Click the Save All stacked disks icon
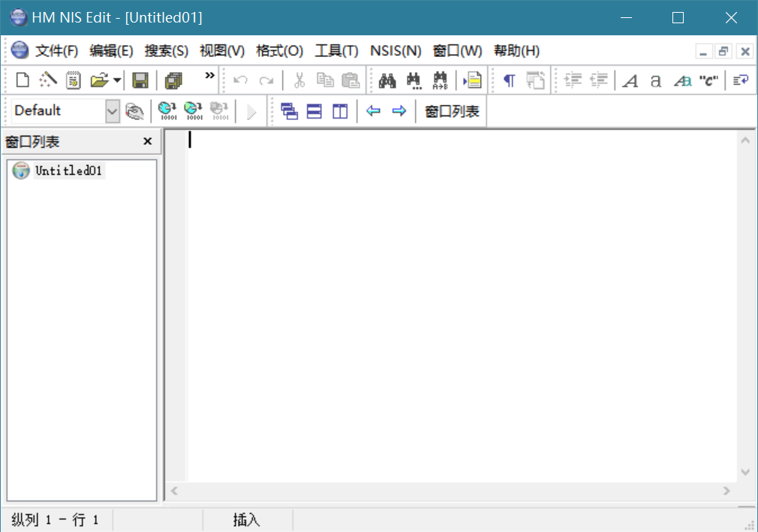 point(173,80)
